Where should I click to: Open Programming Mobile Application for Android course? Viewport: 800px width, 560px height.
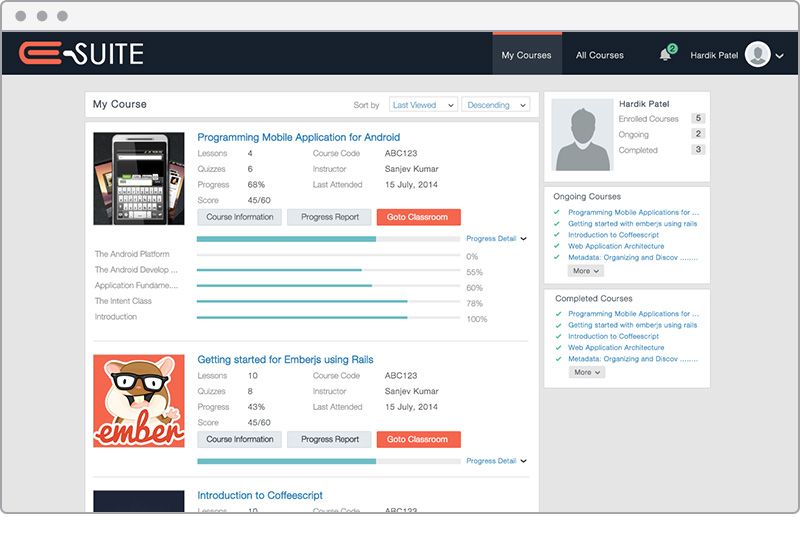pos(298,137)
